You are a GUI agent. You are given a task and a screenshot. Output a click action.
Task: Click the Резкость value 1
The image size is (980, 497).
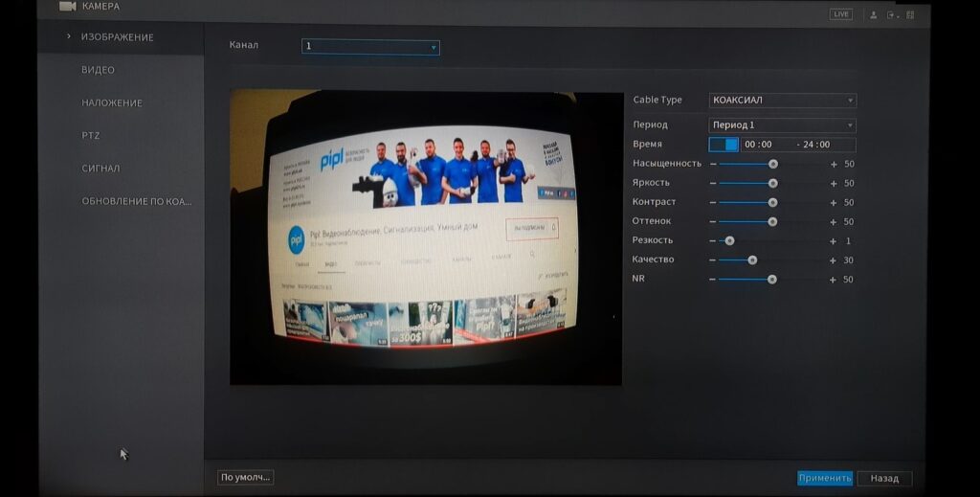[848, 240]
